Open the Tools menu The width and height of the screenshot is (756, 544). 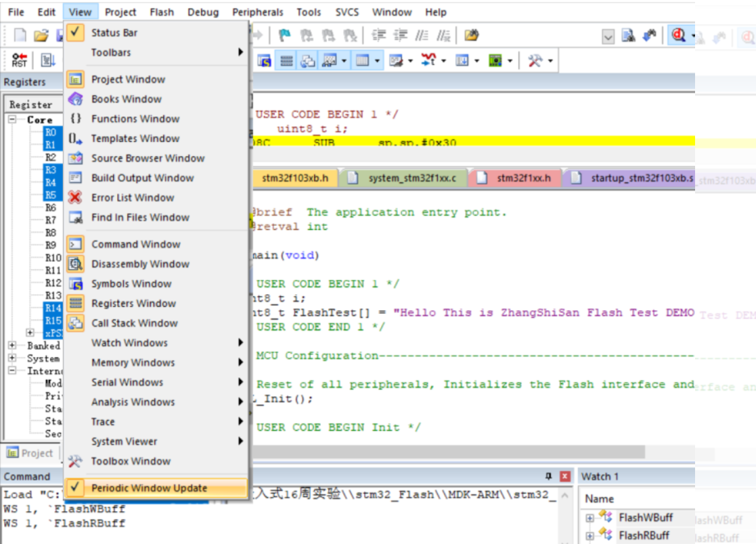(x=309, y=12)
